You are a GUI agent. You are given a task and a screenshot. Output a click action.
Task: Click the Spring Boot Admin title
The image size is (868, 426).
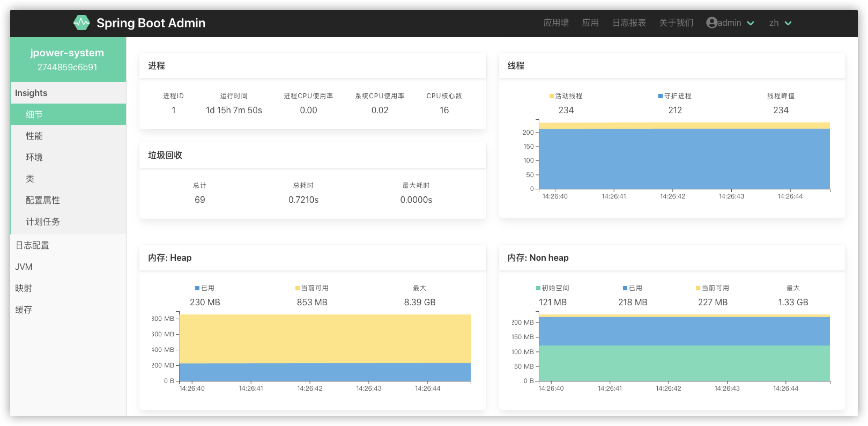151,23
